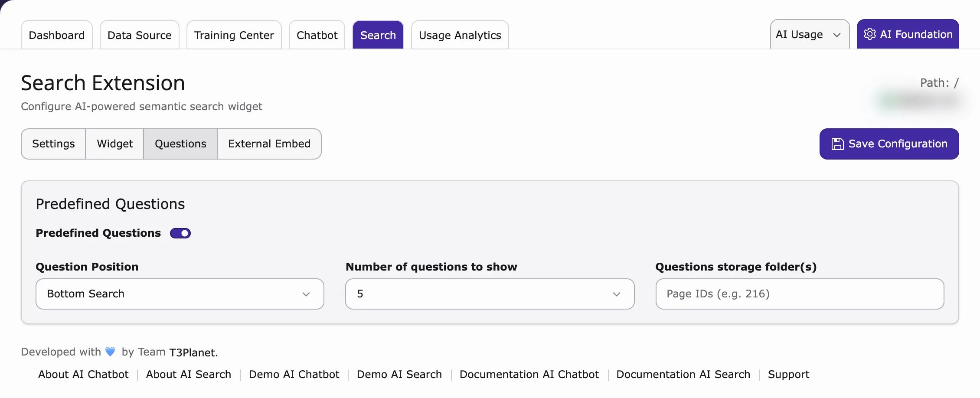980x398 pixels.
Task: Focus the Questions storage folder(s) input field
Action: coord(800,294)
